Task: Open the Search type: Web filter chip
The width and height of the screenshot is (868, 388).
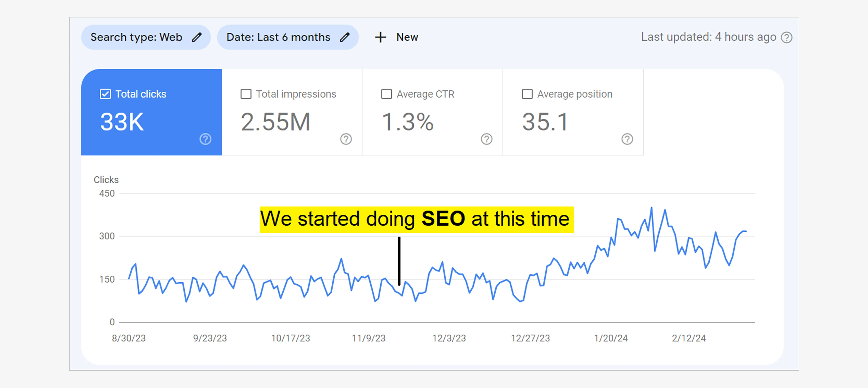Action: coord(136,37)
